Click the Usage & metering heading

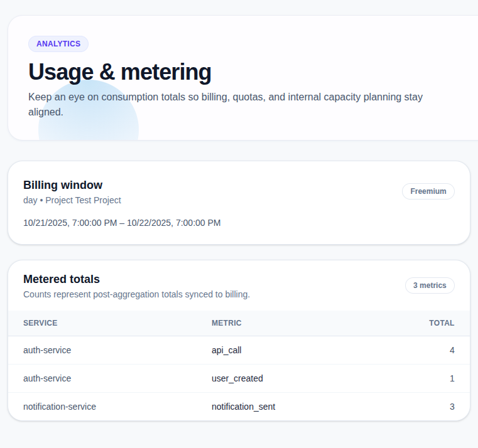pos(119,72)
